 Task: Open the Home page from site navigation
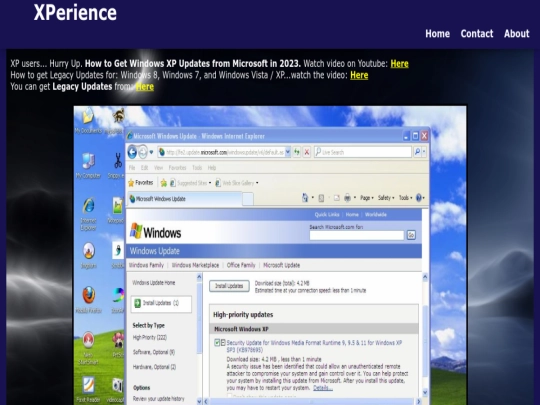[x=437, y=34]
